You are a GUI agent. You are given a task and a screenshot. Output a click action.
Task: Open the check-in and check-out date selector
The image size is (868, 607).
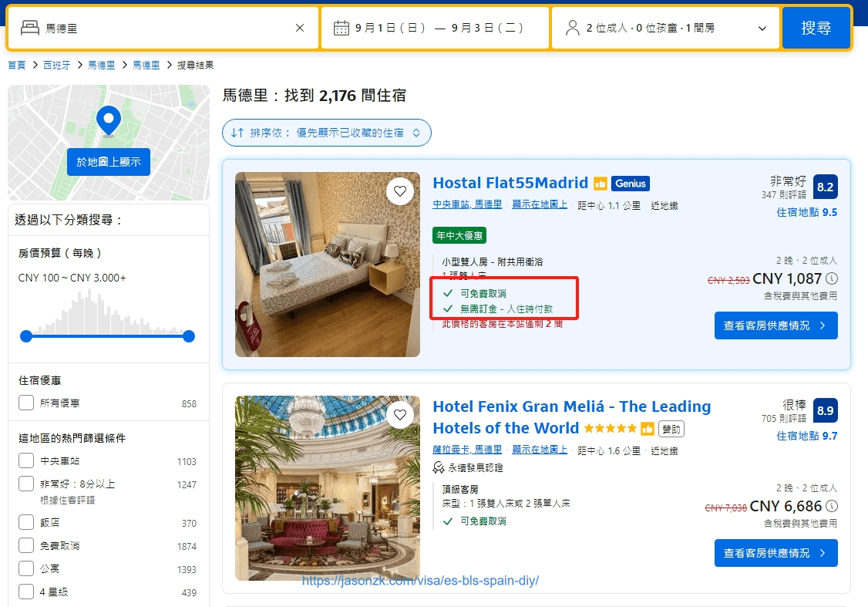click(x=435, y=28)
